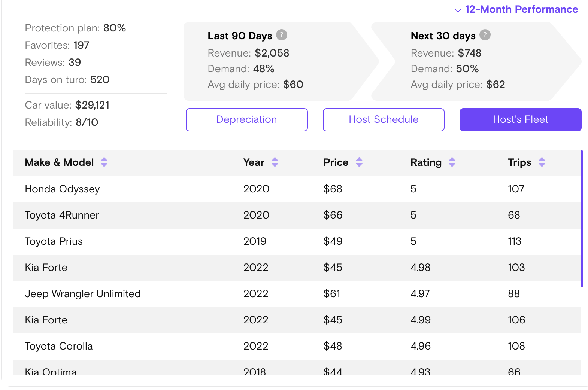The width and height of the screenshot is (588, 390).
Task: Click the 107 trips cell
Action: coord(516,189)
